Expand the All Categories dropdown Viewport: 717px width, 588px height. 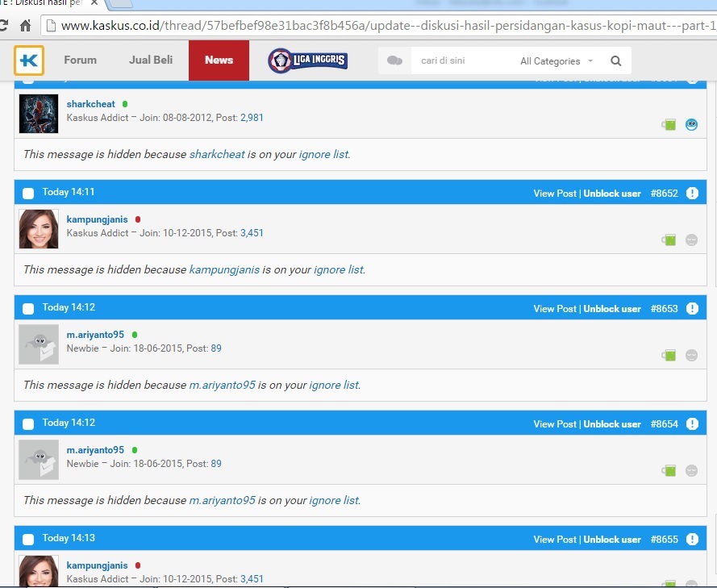tap(556, 60)
